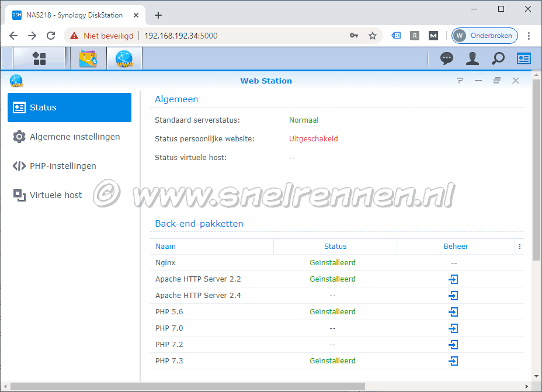The height and width of the screenshot is (392, 542).
Task: Close the NAS218 Synology DiskStation tab
Action: coord(136,15)
